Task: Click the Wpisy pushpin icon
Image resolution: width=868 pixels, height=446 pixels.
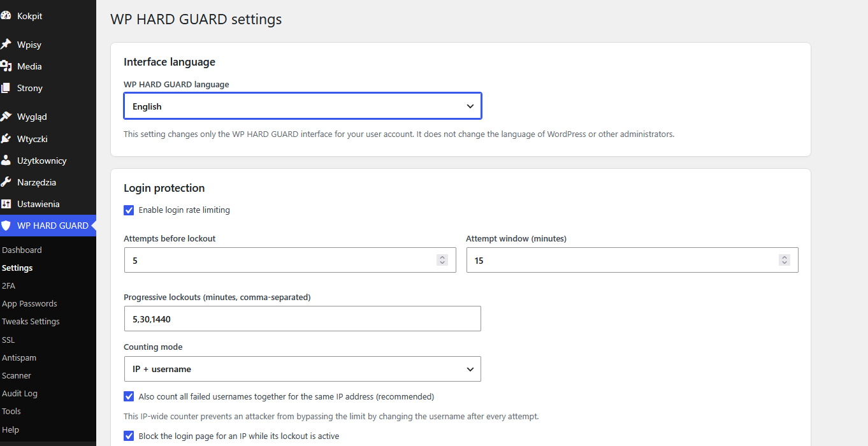Action: click(x=6, y=45)
